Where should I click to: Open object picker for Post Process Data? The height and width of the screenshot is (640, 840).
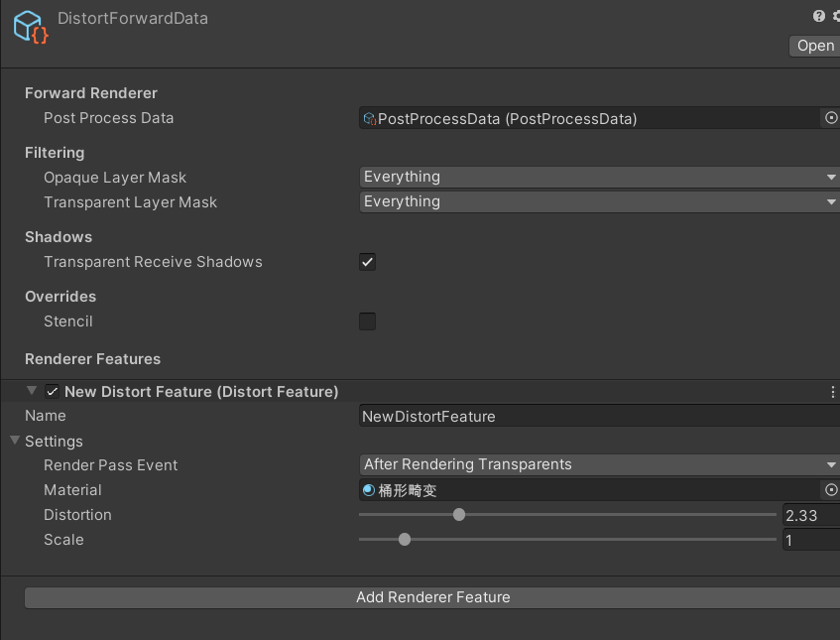click(831, 118)
